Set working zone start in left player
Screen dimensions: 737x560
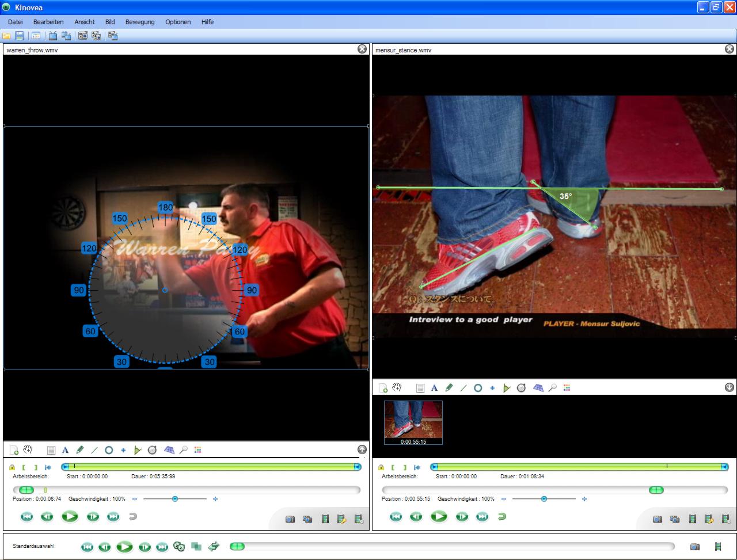(x=24, y=467)
